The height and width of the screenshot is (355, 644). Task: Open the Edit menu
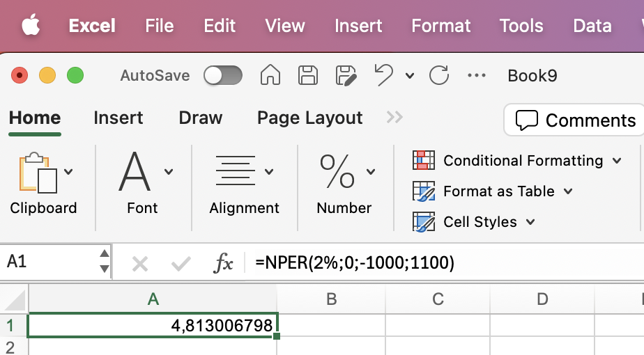point(220,26)
